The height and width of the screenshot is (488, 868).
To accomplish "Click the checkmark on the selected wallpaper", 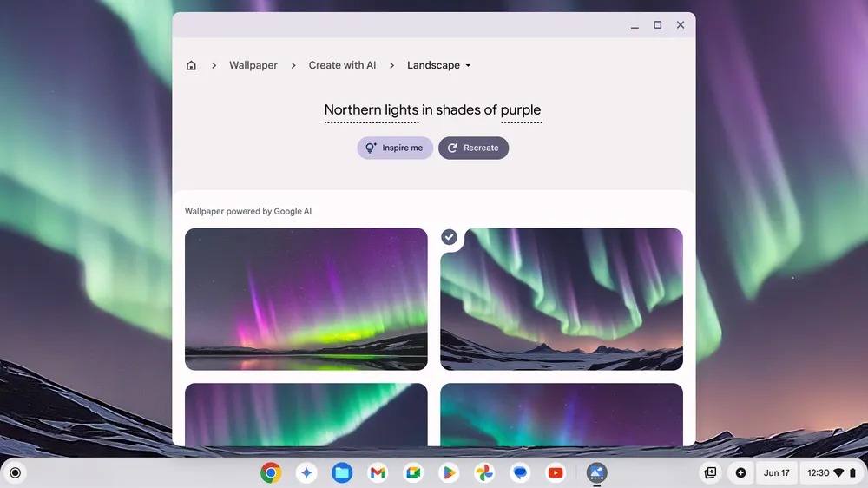I will pos(450,237).
